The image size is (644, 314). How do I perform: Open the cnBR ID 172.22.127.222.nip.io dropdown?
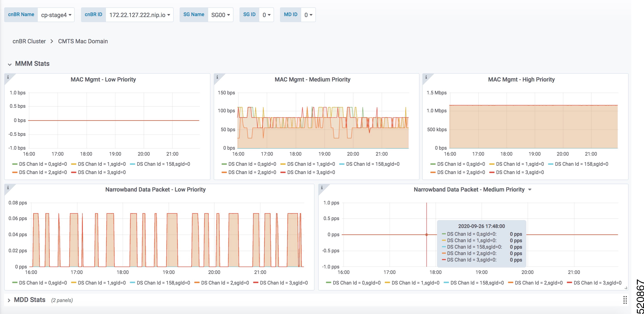click(140, 15)
